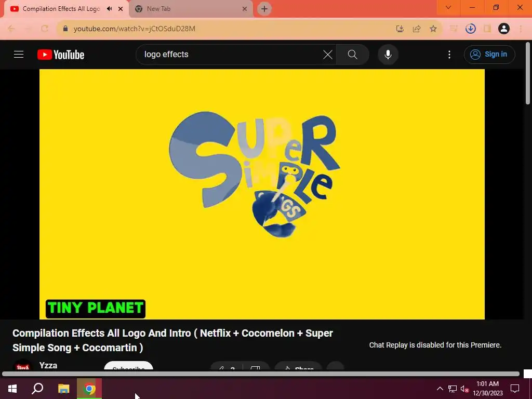This screenshot has width=532, height=399.
Task: Select the address bar URL
Action: (135, 29)
